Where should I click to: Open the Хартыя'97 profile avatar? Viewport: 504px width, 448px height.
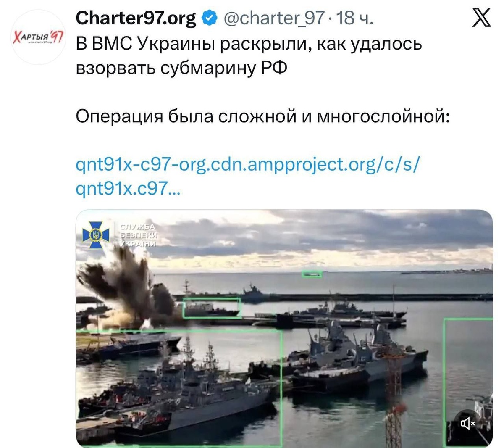click(37, 37)
